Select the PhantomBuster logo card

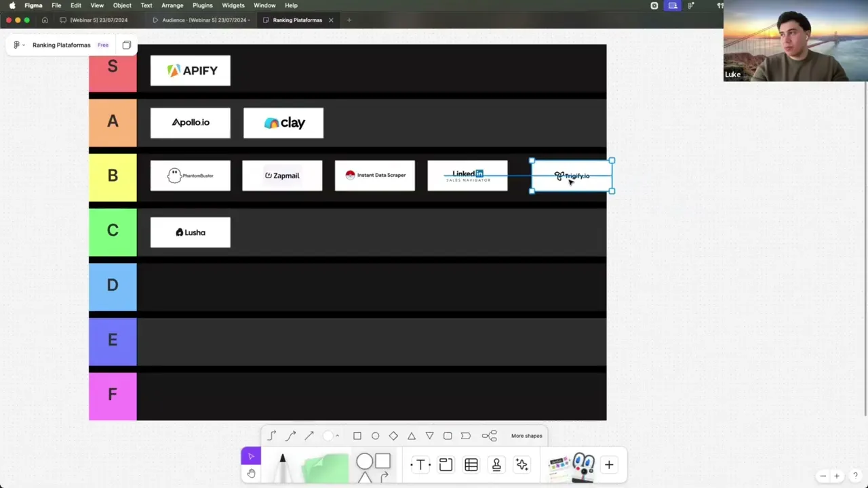(x=191, y=176)
